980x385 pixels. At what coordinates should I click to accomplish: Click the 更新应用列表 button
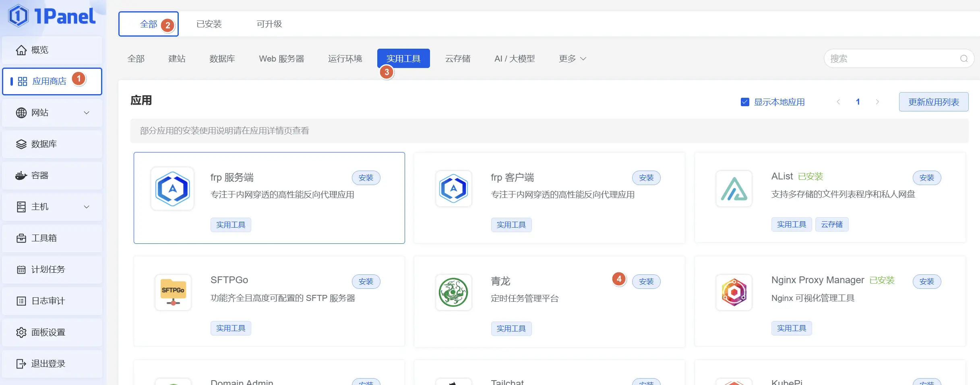pos(934,102)
